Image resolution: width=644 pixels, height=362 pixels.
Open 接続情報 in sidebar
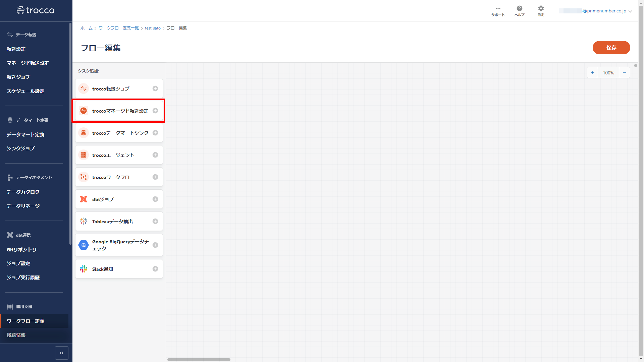click(16, 335)
